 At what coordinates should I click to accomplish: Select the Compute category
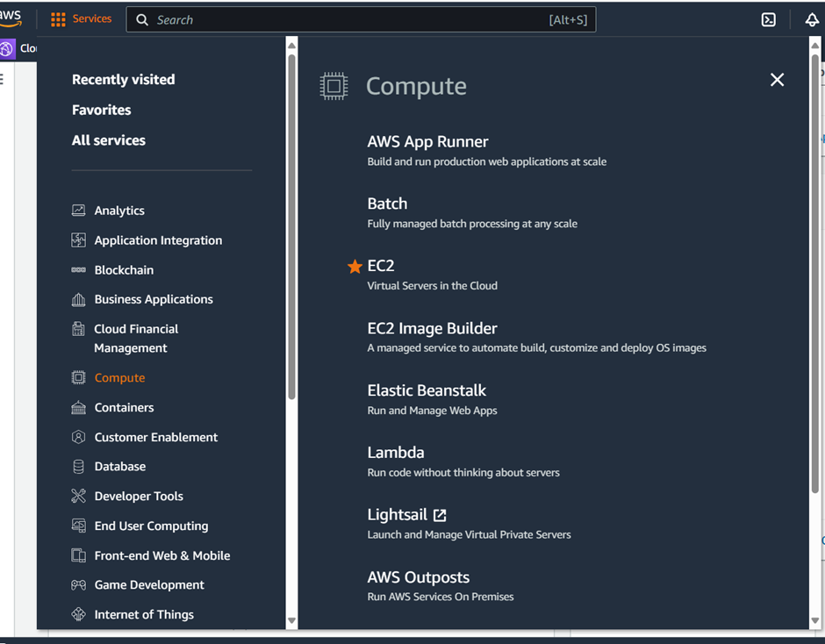tap(119, 378)
